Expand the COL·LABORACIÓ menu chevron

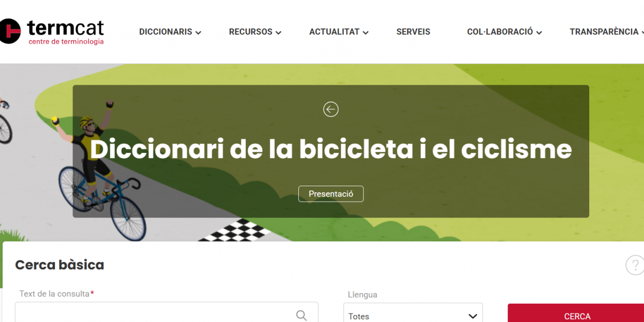tap(539, 33)
